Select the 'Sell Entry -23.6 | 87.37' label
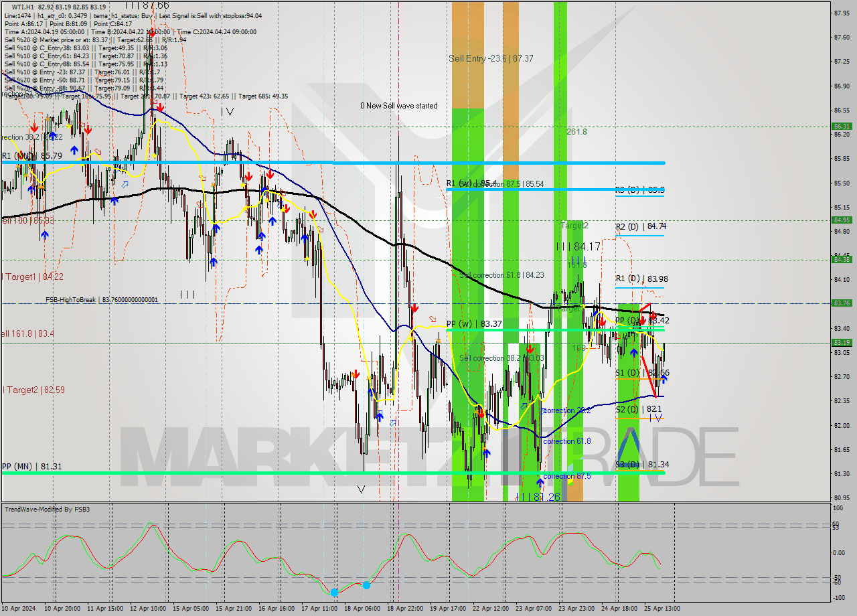The image size is (857, 616). 491,59
